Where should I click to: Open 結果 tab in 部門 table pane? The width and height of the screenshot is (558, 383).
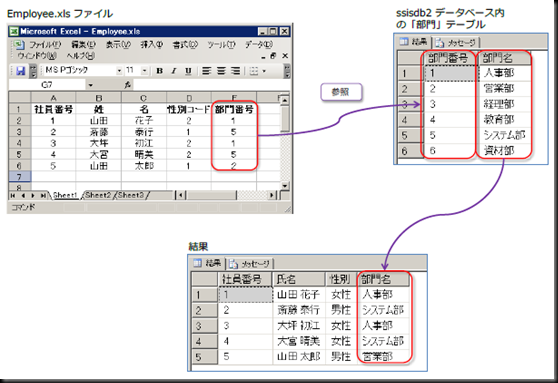click(x=414, y=42)
